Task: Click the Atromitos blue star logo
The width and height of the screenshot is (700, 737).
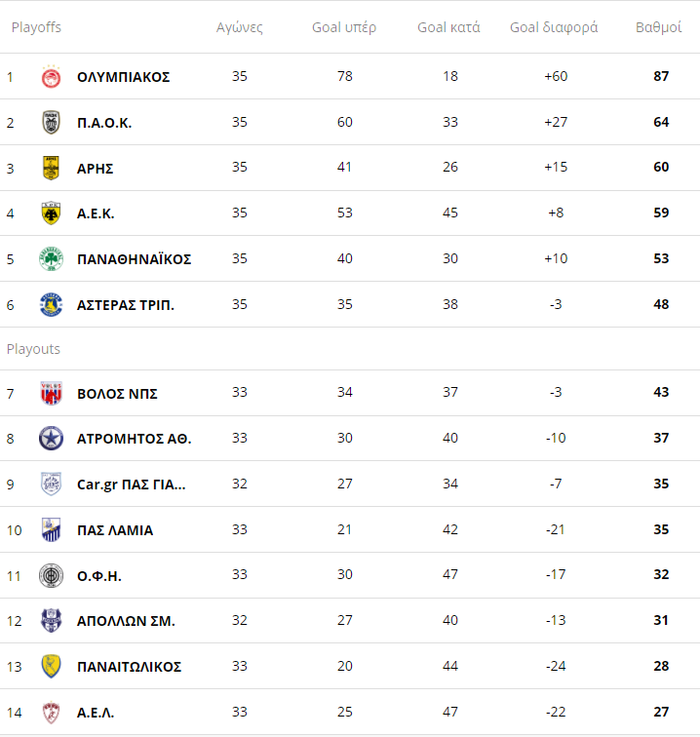Action: (51, 439)
